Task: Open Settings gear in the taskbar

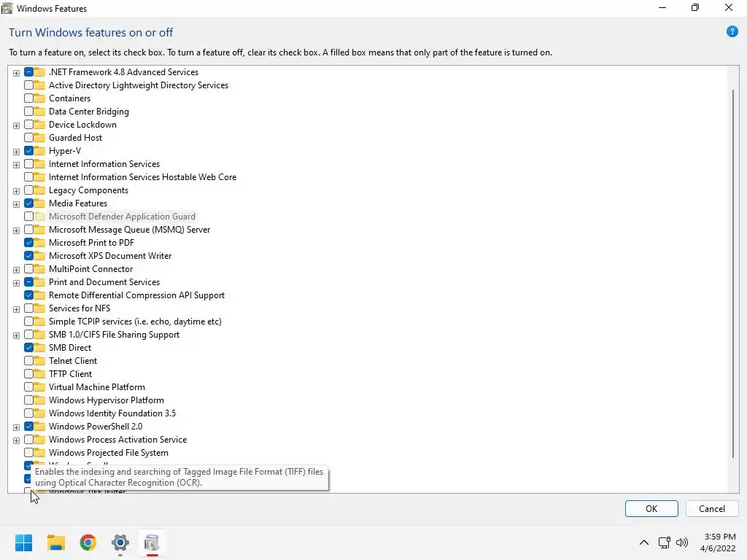Action: tap(120, 542)
